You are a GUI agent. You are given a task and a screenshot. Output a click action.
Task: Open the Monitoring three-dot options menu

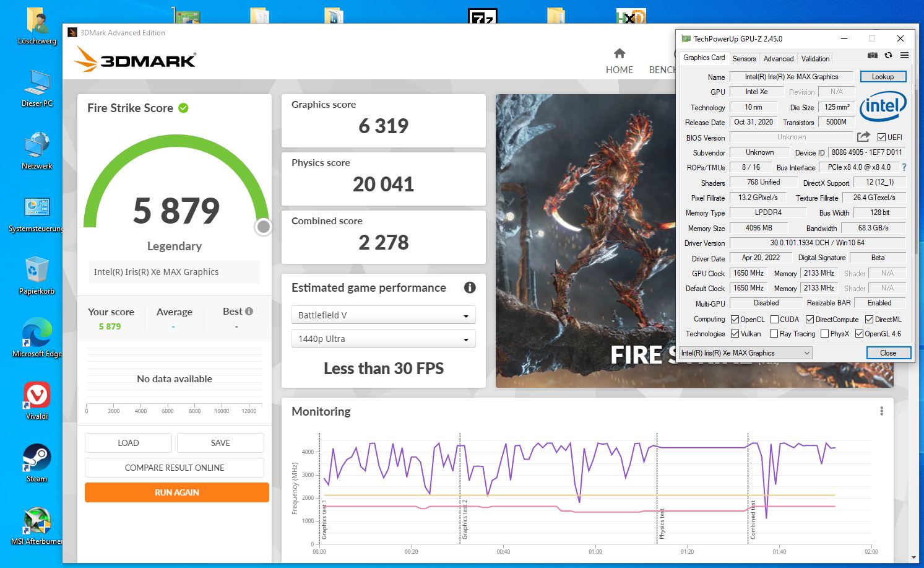[x=881, y=411]
